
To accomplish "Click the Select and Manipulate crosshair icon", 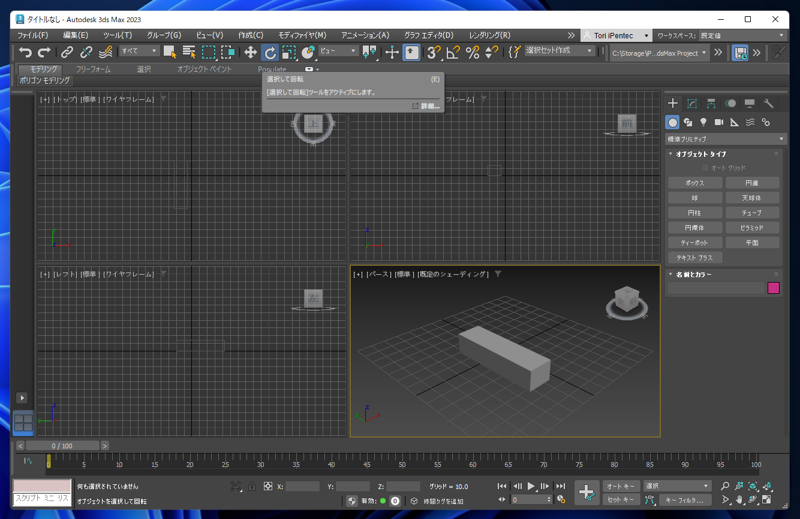I will click(392, 52).
